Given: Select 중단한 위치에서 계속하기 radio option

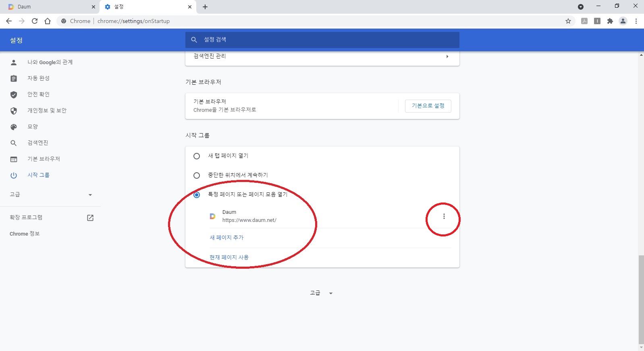Looking at the screenshot, I should coord(197,175).
